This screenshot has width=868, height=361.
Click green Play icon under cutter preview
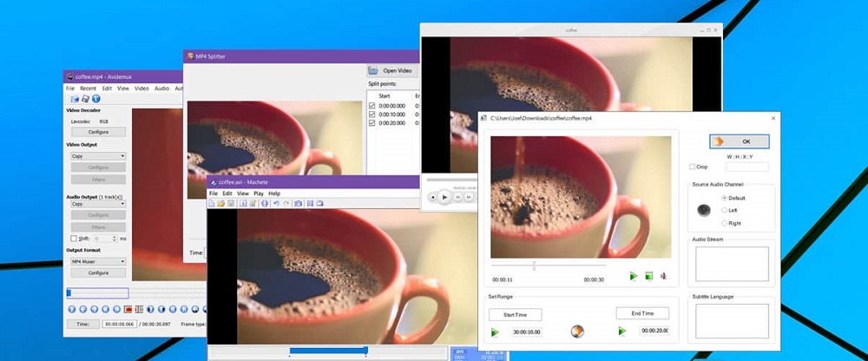634,276
